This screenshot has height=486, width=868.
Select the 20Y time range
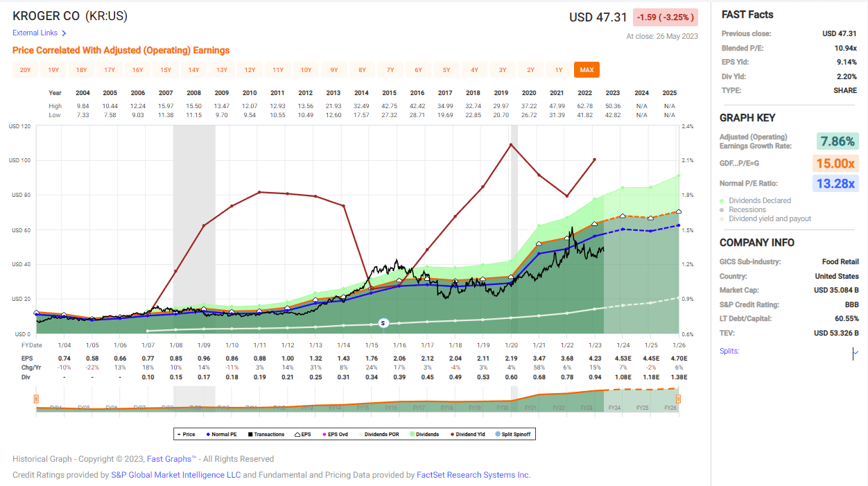click(x=25, y=70)
